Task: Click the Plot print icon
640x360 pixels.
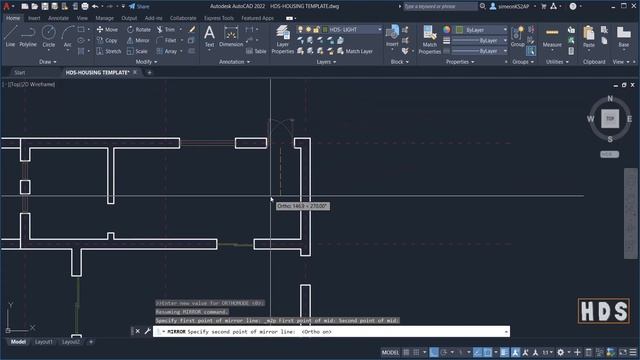Action: tap(85, 6)
